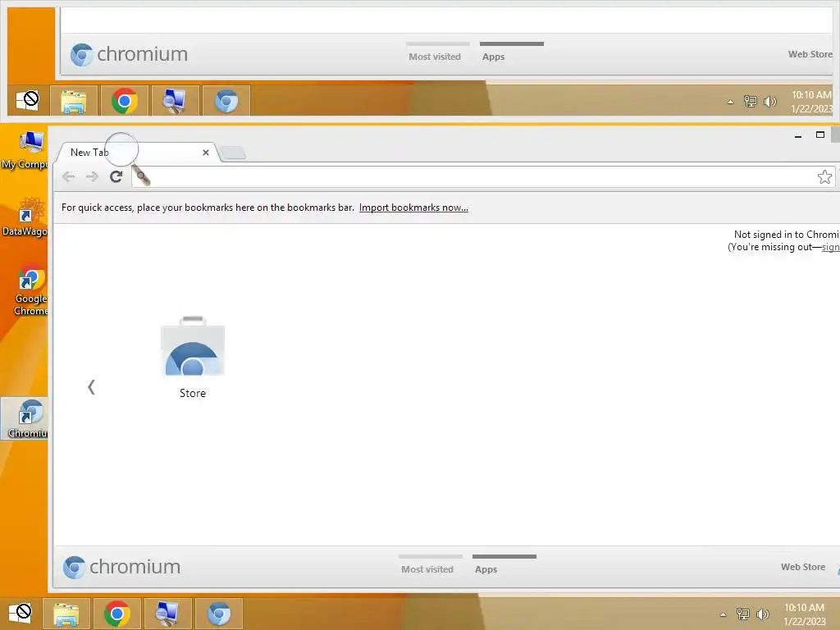The height and width of the screenshot is (630, 840).
Task: Switch to Apps in the lower browser window
Action: [x=486, y=569]
